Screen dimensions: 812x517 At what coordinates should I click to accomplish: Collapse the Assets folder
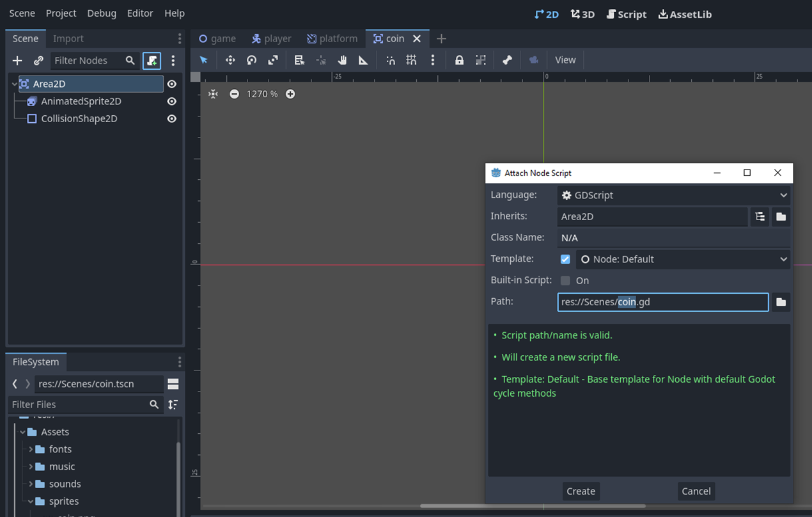(x=22, y=432)
